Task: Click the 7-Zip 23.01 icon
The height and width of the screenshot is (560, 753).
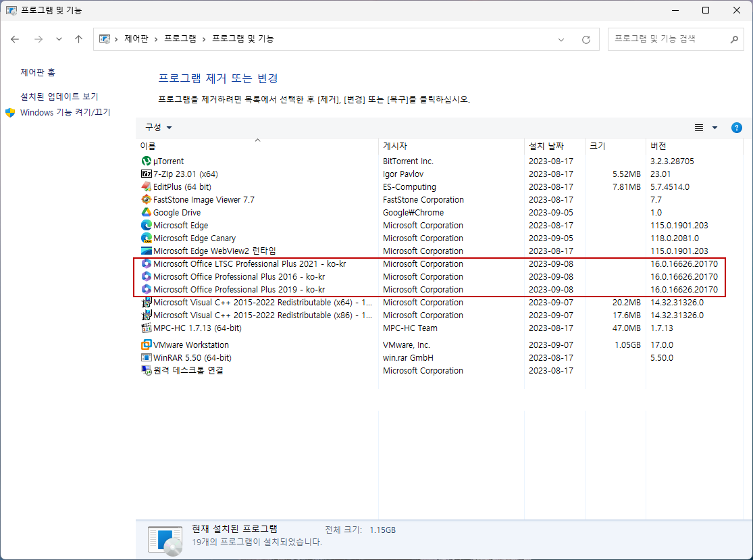Action: (x=147, y=174)
